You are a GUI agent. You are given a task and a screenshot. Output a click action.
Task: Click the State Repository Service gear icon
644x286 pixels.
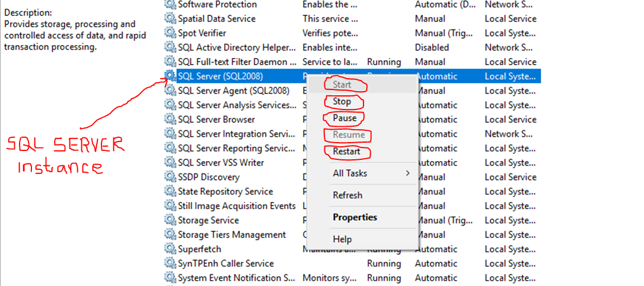pos(170,192)
